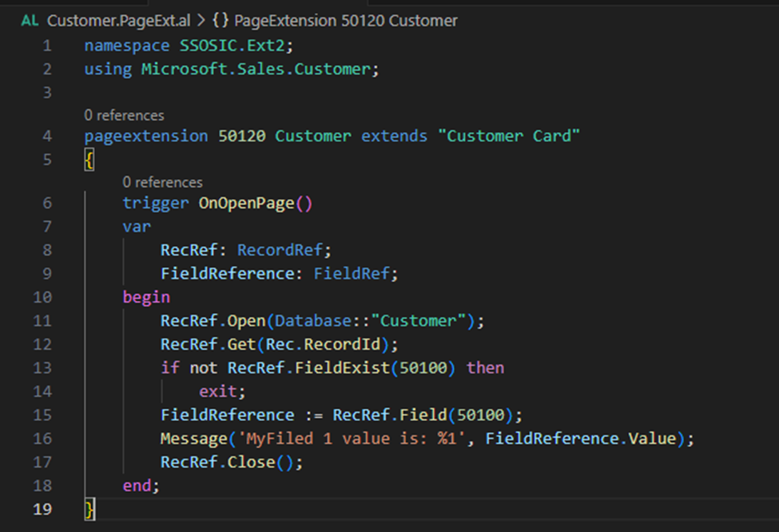Click the 'pageextension' keyword on line 4

[x=146, y=136]
